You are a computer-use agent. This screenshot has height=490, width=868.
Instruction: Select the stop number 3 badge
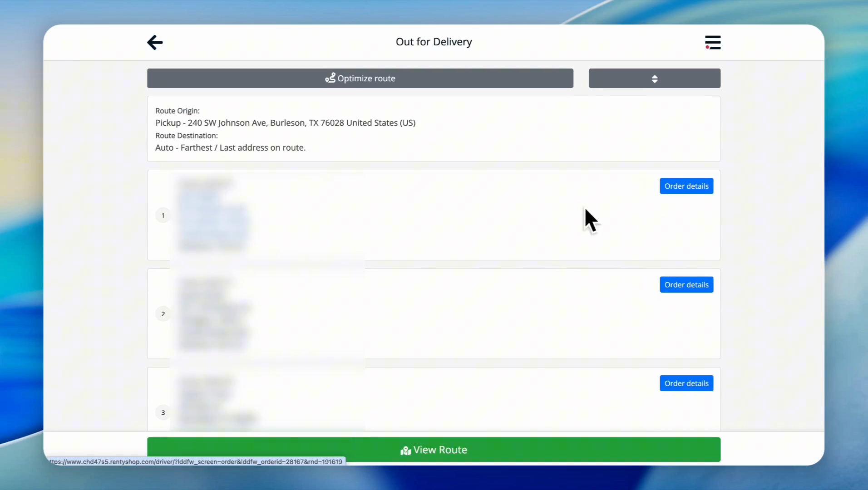[x=163, y=412]
